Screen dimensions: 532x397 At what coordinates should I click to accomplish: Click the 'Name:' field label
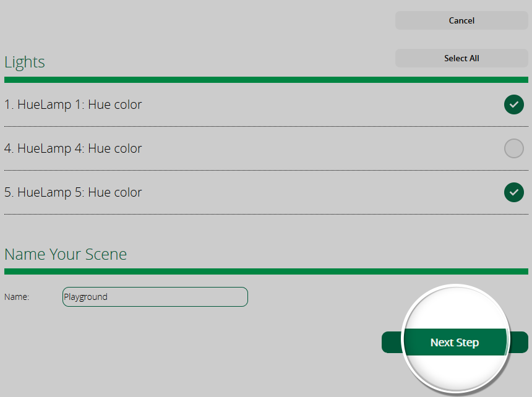pos(17,297)
